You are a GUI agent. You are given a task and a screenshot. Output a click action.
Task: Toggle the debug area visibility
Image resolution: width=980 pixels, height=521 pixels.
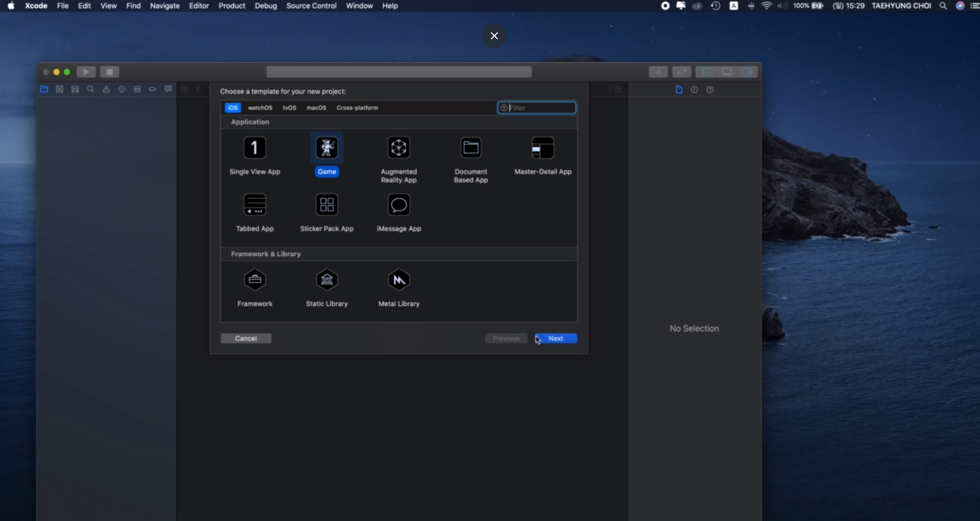(x=727, y=72)
